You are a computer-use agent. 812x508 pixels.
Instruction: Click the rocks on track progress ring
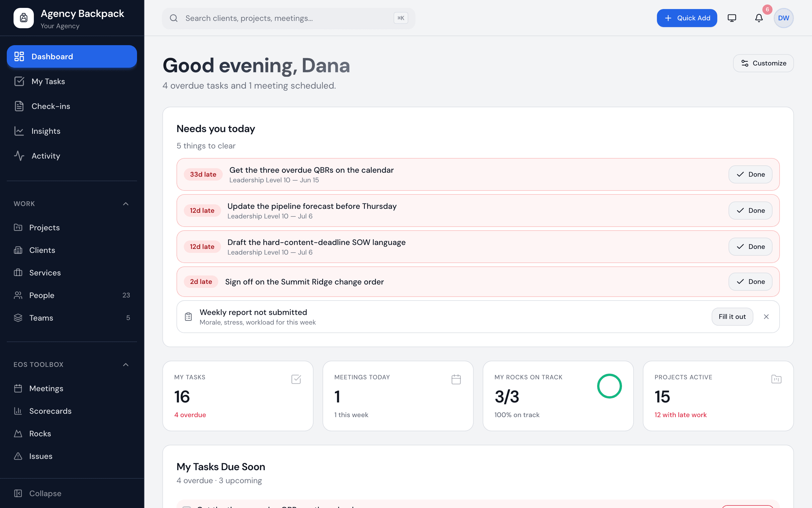point(609,386)
